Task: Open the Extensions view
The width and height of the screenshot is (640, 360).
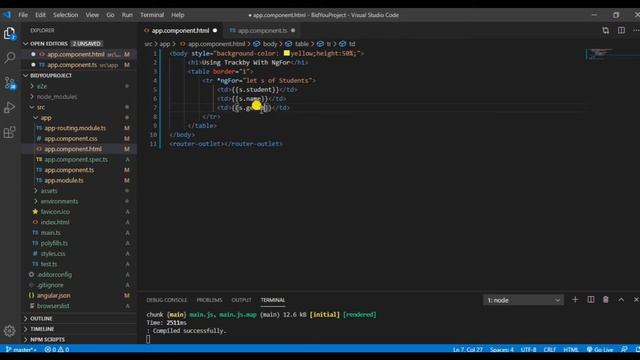Action: pyautogui.click(x=9, y=132)
